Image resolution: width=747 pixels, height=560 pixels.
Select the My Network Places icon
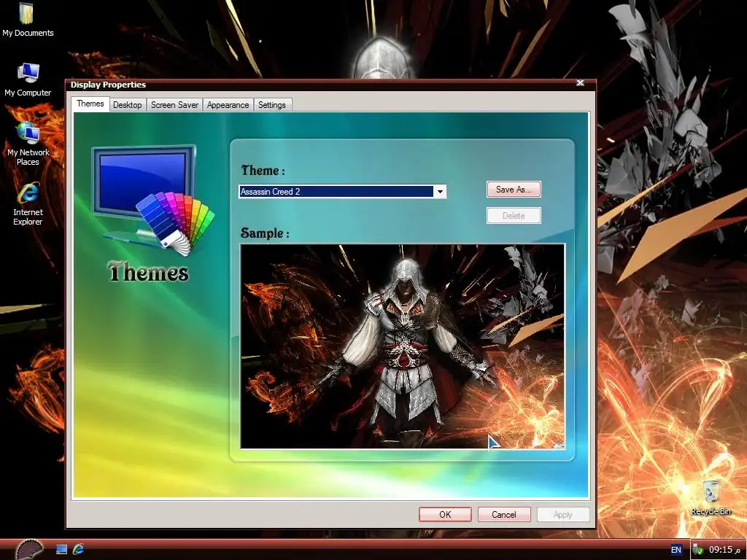[x=28, y=144]
